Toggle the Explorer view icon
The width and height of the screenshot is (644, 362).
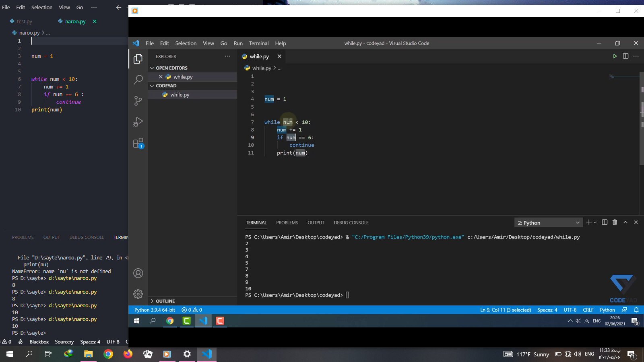138,59
